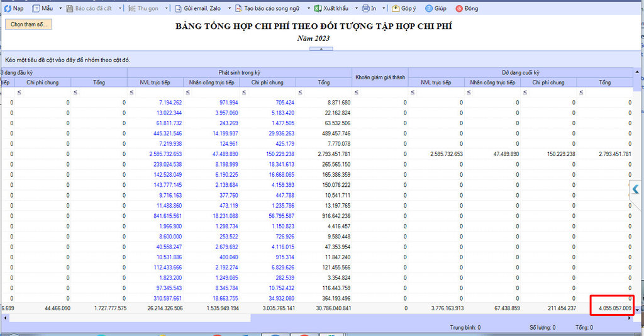This screenshot has height=336, width=644.
Task: Open dropdown arrow after Tạo báo cáo song ngữ
Action: [x=308, y=8]
